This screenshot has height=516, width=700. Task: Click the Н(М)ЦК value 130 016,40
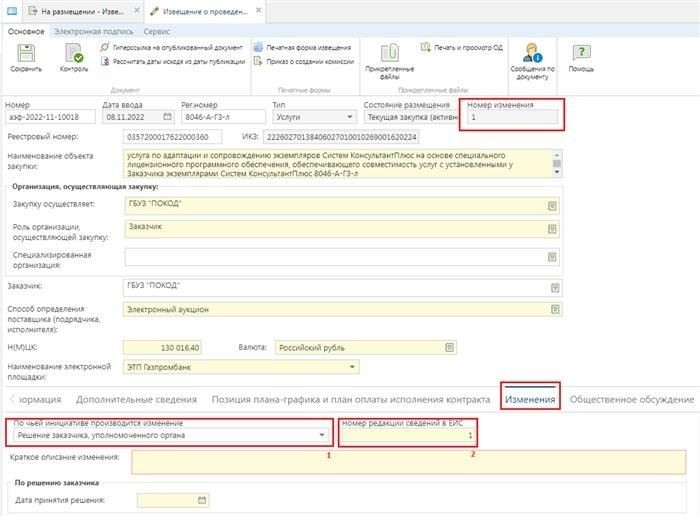click(162, 348)
